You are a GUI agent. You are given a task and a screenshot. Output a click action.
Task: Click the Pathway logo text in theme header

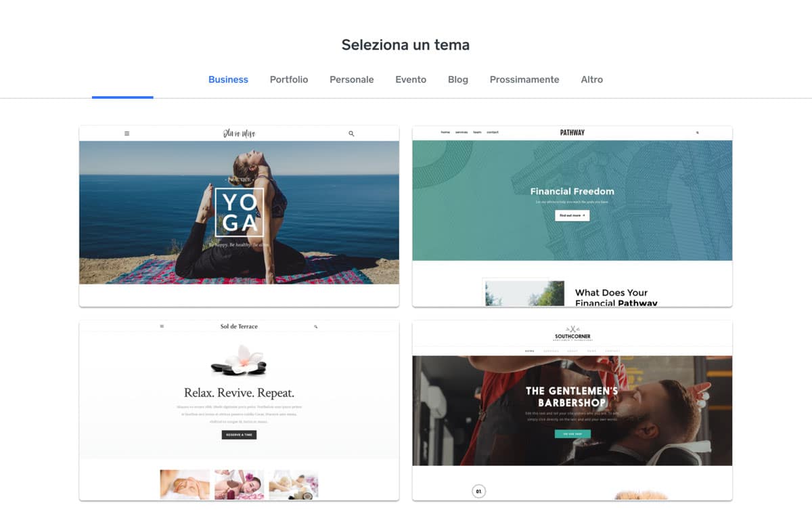572,133
